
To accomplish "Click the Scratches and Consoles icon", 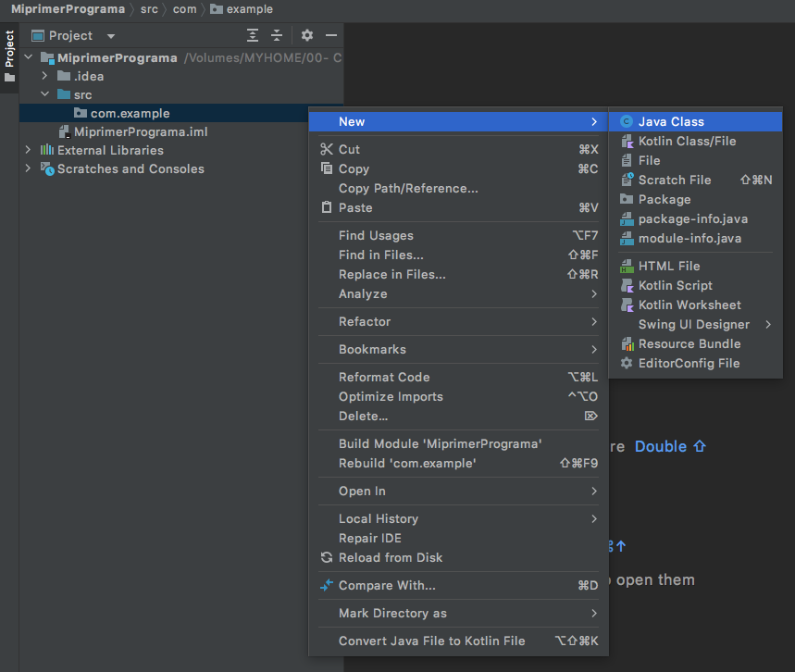I will tap(47, 168).
